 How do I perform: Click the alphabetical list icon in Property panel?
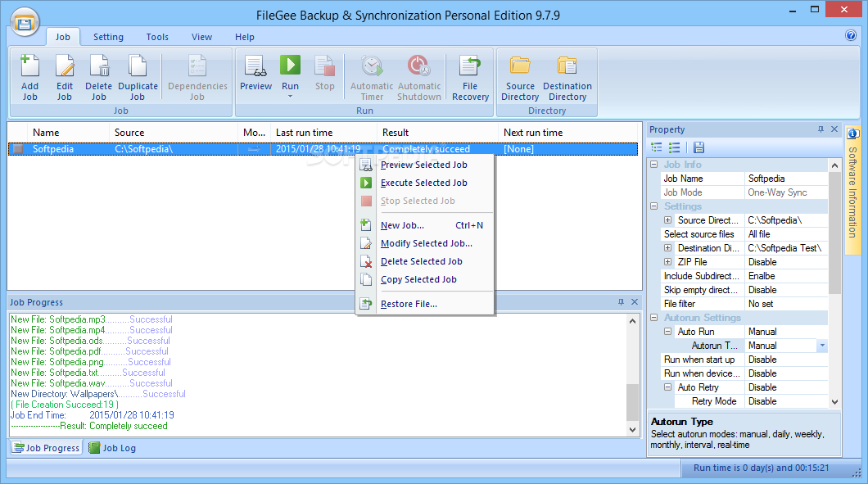point(674,147)
